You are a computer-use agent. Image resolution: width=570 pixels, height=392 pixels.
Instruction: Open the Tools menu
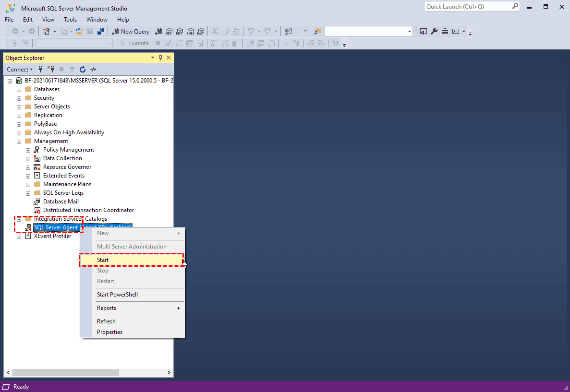tap(70, 20)
